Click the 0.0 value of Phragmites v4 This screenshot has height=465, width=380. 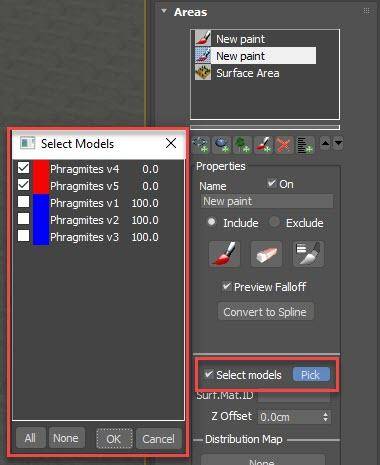pyautogui.click(x=150, y=169)
